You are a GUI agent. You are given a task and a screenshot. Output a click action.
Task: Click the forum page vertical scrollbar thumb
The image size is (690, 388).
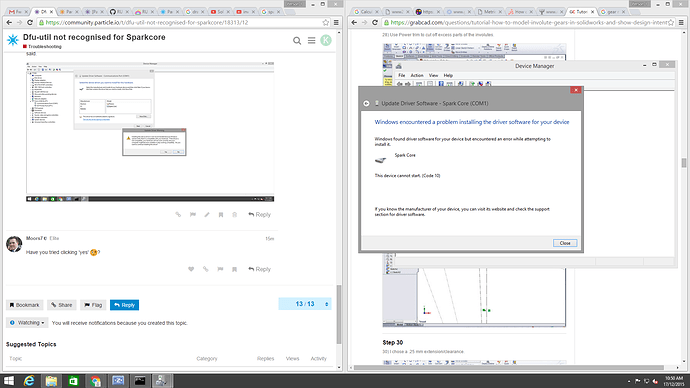[339, 314]
